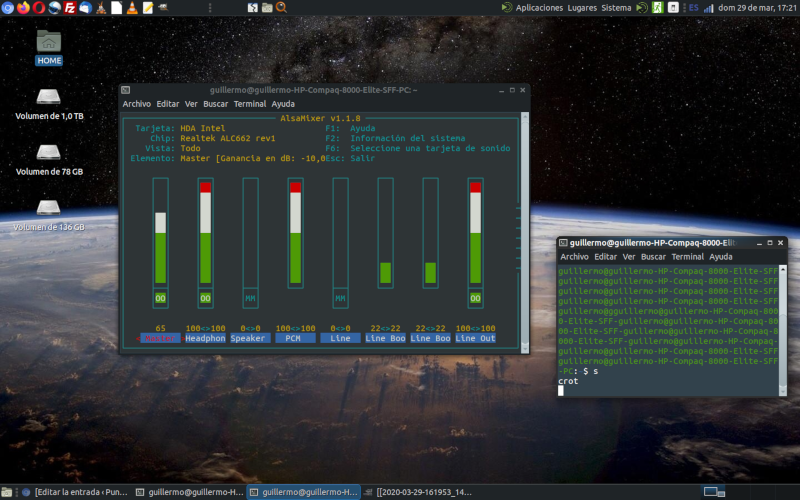This screenshot has width=800, height=500.
Task: Select the Headphone channel label
Action: [x=205, y=338]
